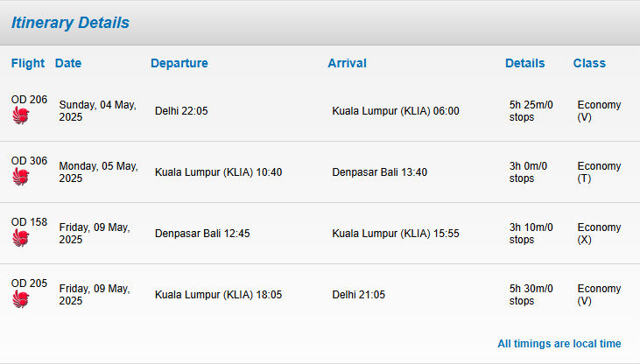Click the Date column header
This screenshot has width=640, height=364.
(x=68, y=63)
